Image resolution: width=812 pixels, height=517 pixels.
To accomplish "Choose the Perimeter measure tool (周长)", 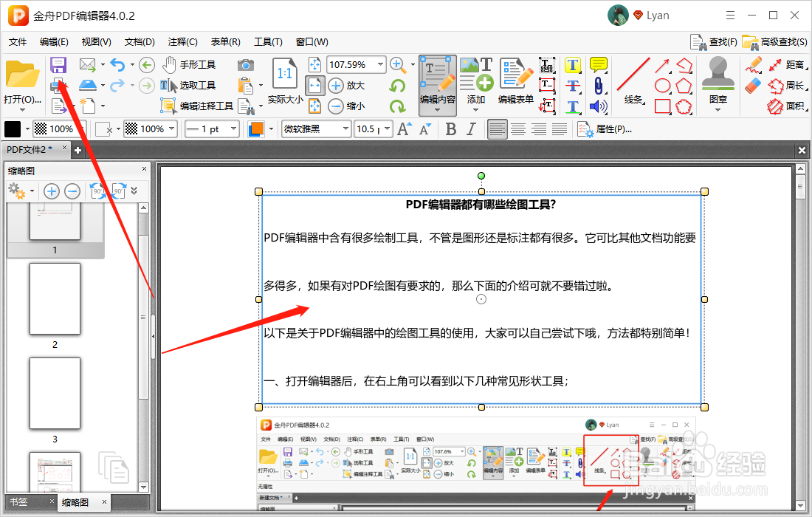I will coord(787,86).
